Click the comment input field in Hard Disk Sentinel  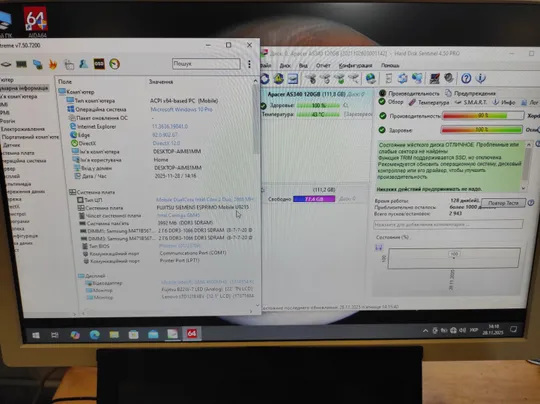click(448, 225)
